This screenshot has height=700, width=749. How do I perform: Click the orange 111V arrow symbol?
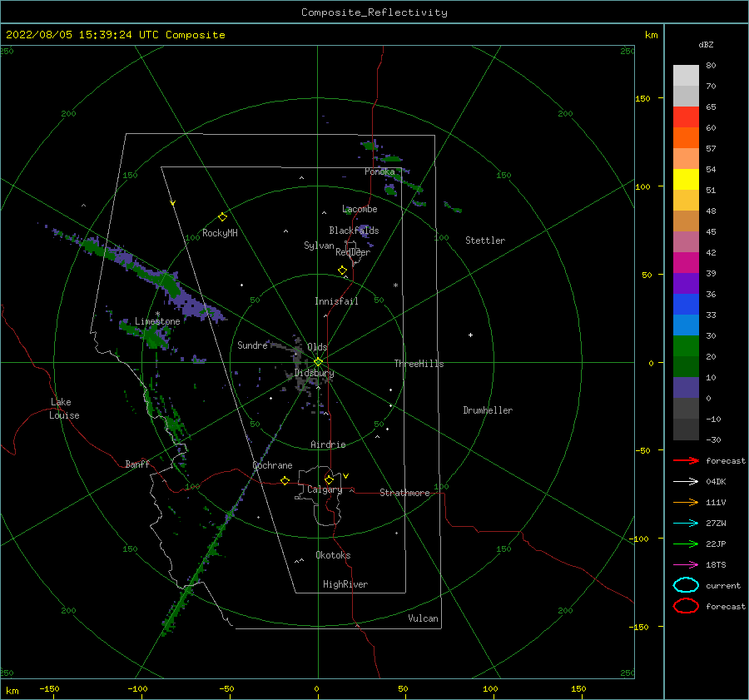[x=686, y=502]
